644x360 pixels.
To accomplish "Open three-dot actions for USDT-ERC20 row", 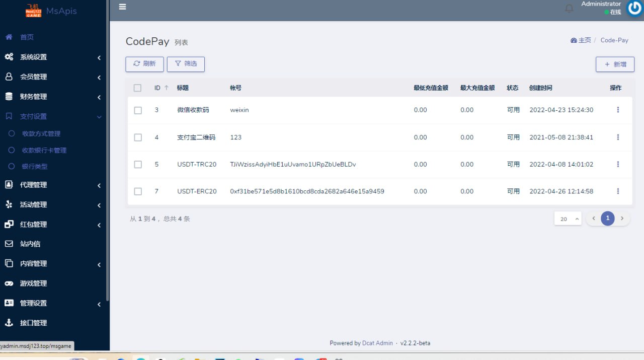I will tap(618, 191).
